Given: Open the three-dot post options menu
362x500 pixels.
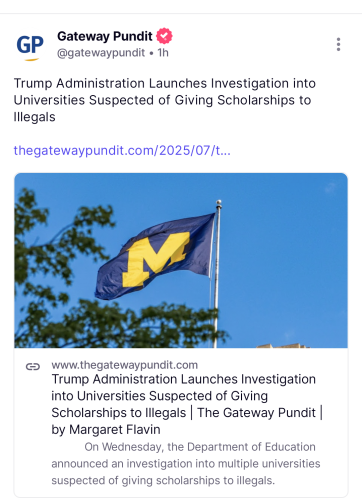Looking at the screenshot, I should coord(338,44).
